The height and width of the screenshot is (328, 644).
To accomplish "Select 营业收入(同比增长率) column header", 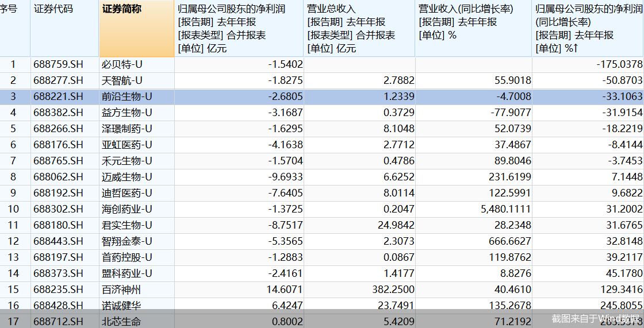I will pyautogui.click(x=474, y=29).
